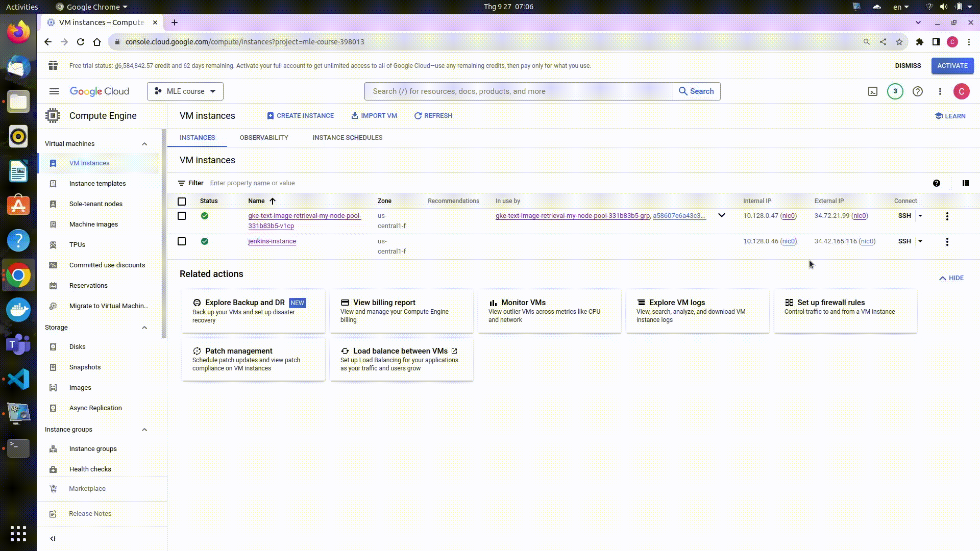980x551 pixels.
Task: Open more actions for jenkins-instance
Action: (x=947, y=242)
